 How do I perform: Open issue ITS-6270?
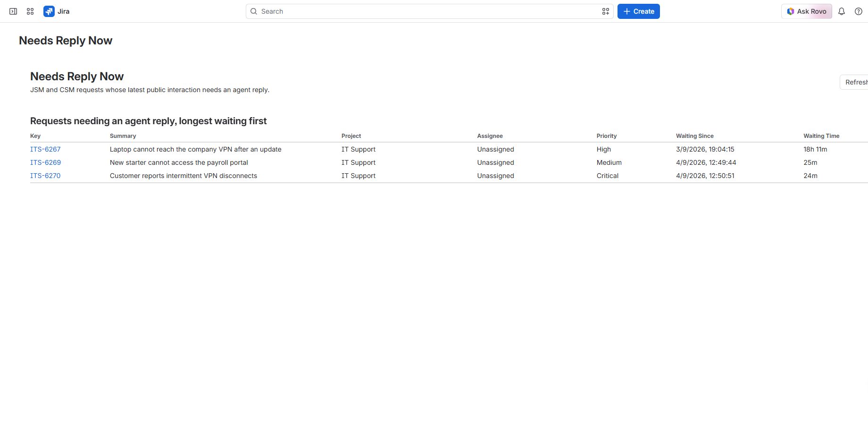45,176
